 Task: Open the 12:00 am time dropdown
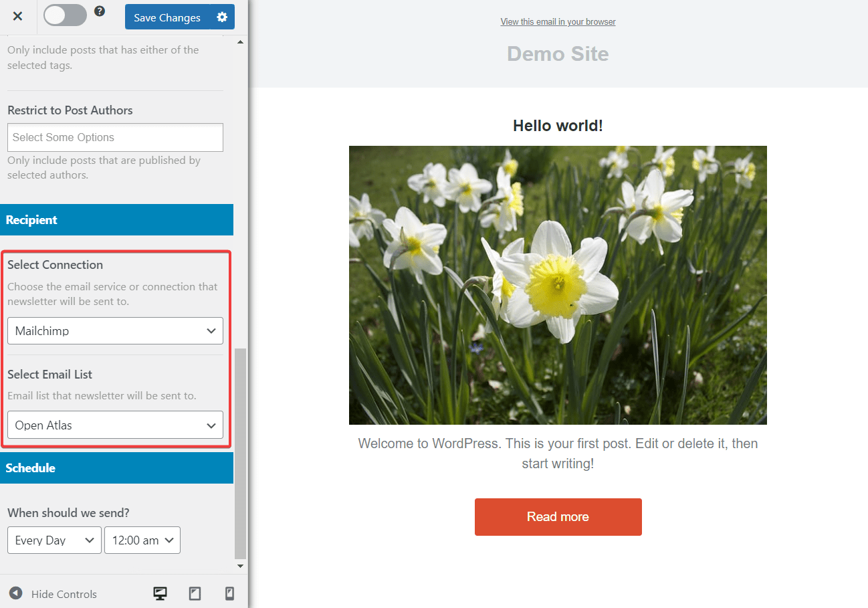[x=142, y=540]
